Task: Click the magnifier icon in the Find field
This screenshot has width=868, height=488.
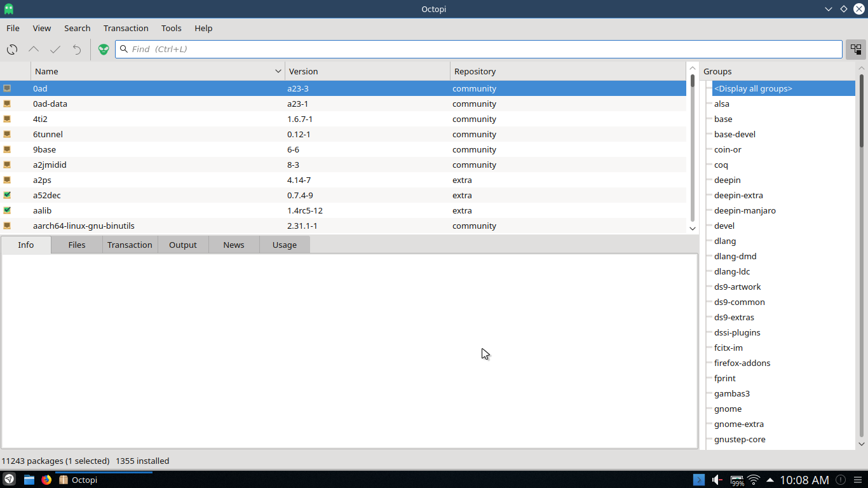Action: tap(124, 49)
